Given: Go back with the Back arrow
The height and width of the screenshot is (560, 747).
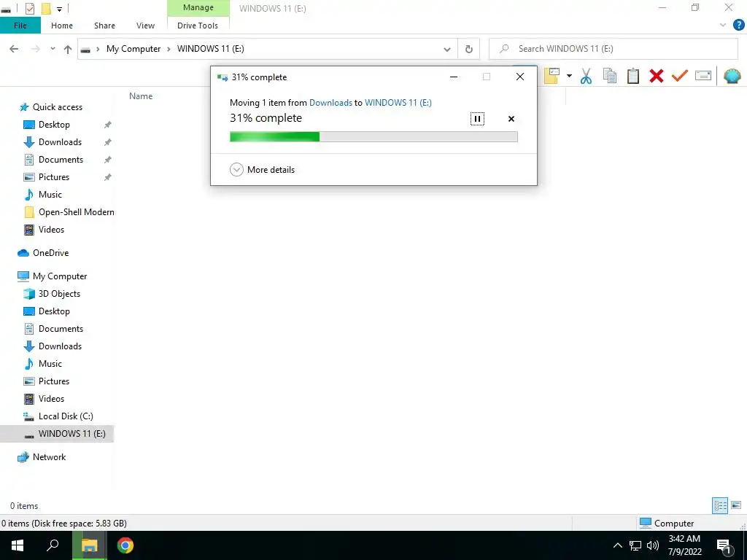Looking at the screenshot, I should click(x=15, y=49).
